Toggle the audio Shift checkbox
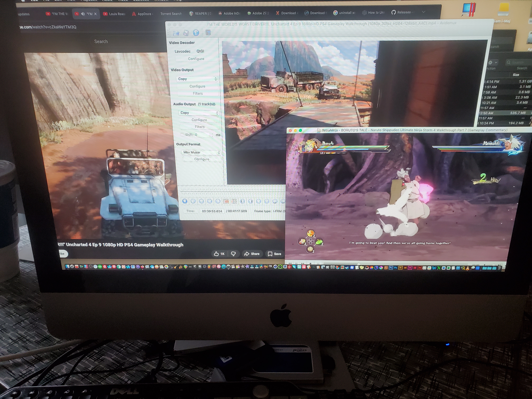Screen dimensions: 532x399 point(182,135)
